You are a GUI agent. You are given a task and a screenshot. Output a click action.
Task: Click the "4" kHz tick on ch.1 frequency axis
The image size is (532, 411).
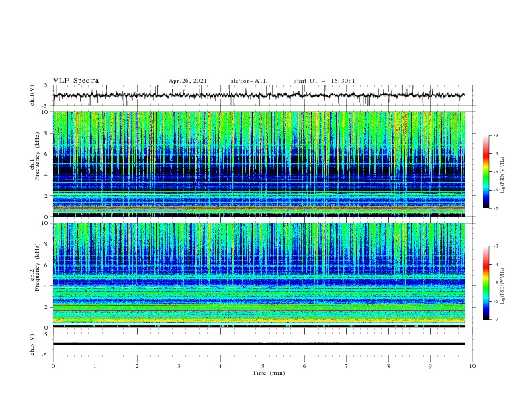[48, 175]
